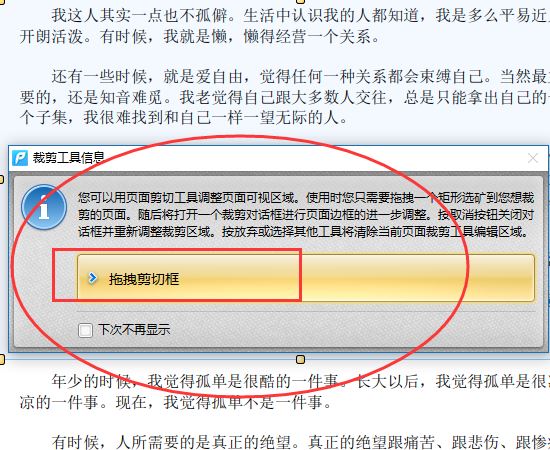Click the line starting 个子集，我很难找到

pyautogui.click(x=183, y=117)
